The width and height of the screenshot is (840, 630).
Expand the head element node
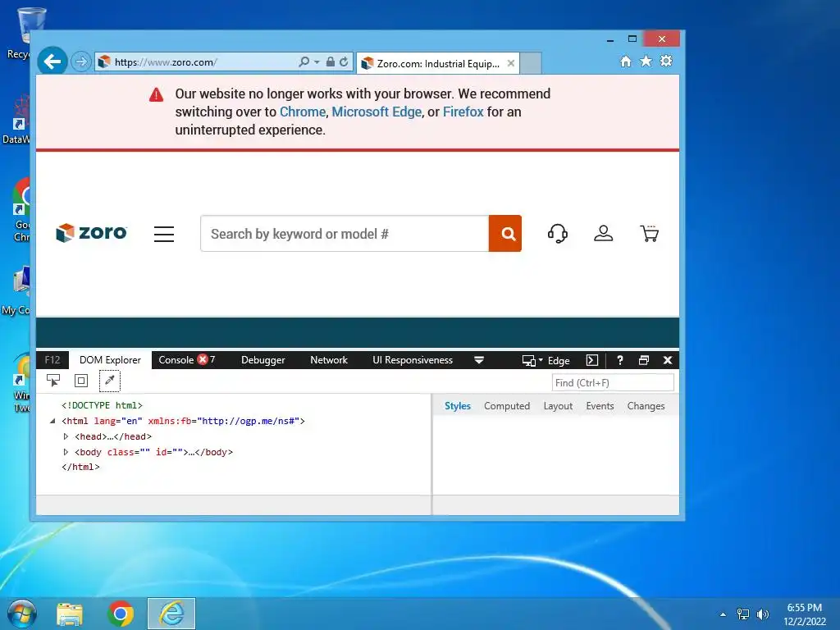pyautogui.click(x=66, y=436)
